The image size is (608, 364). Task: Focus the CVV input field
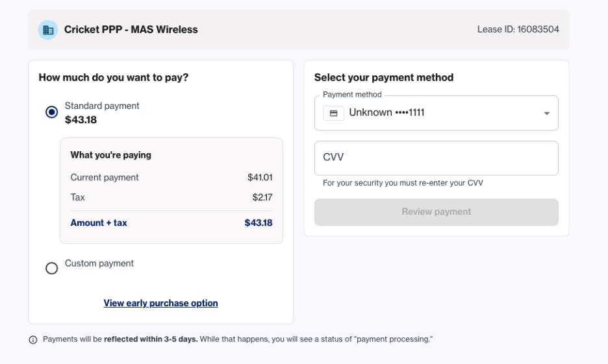pos(437,158)
